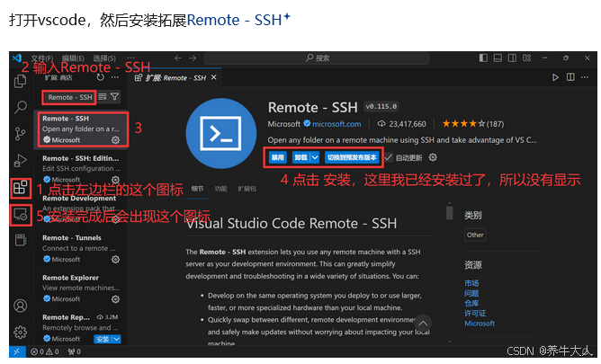Open Extensions sidebar more actions ellipsis
Viewport: 601px width, 364px height.
[x=114, y=77]
